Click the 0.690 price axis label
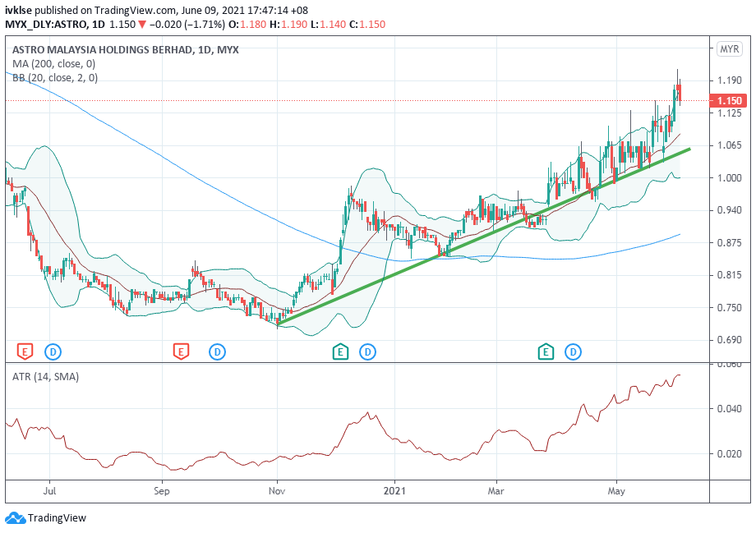Viewport: 756px width, 533px height. point(730,340)
